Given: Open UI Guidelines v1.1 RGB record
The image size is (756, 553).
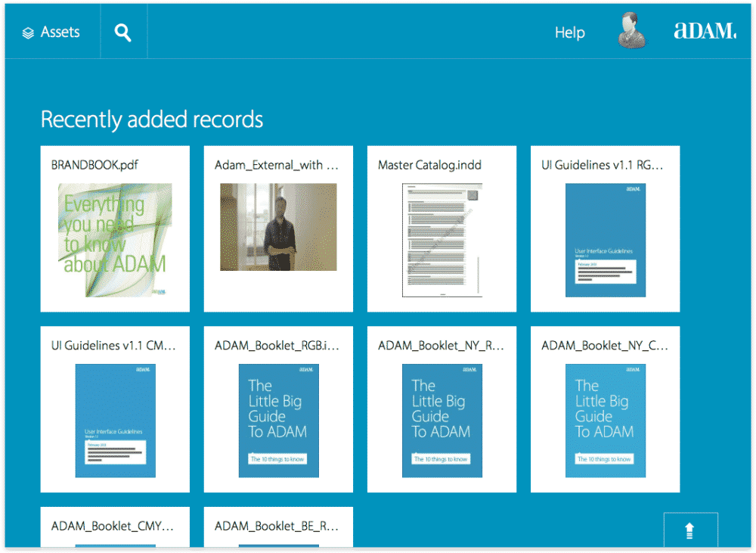Looking at the screenshot, I should click(605, 227).
